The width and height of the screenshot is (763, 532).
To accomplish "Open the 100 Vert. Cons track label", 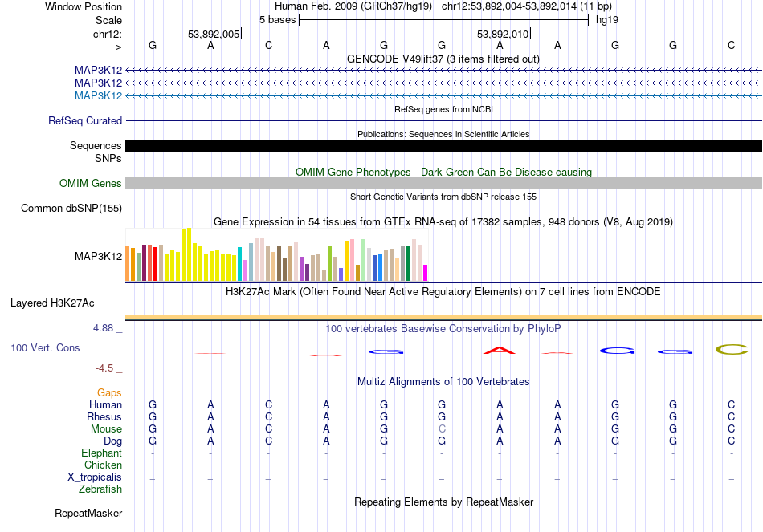I will (45, 347).
